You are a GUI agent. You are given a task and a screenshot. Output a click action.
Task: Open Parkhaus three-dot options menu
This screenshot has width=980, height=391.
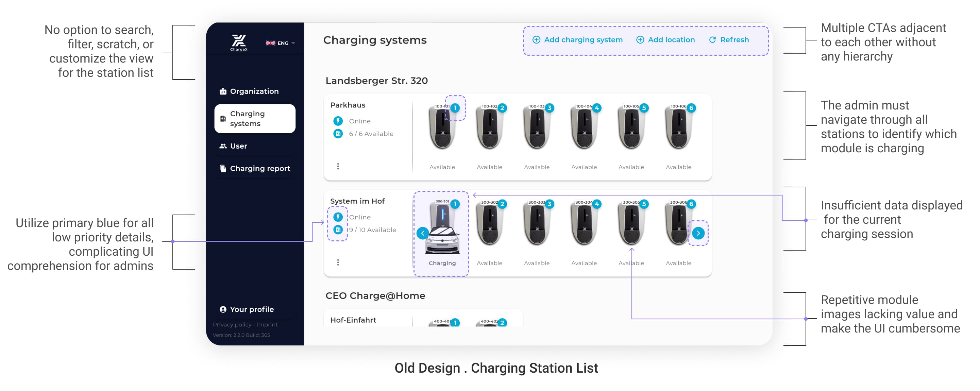tap(338, 166)
